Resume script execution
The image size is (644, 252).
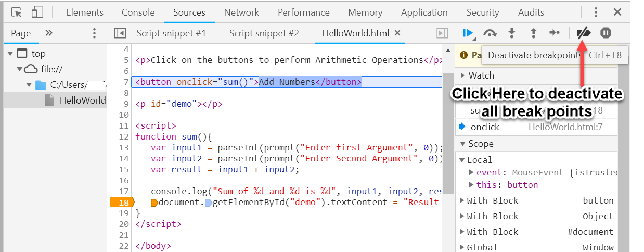(469, 33)
